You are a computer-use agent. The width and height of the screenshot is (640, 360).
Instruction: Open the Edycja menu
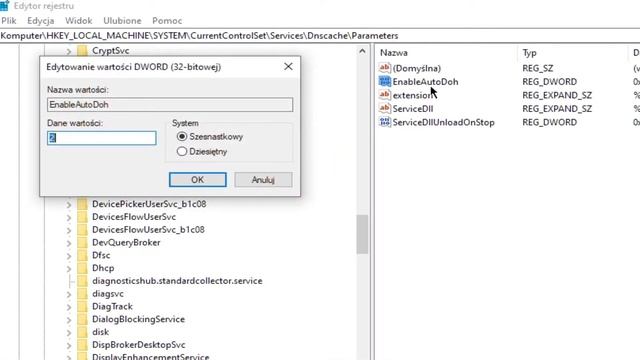pyautogui.click(x=40, y=20)
